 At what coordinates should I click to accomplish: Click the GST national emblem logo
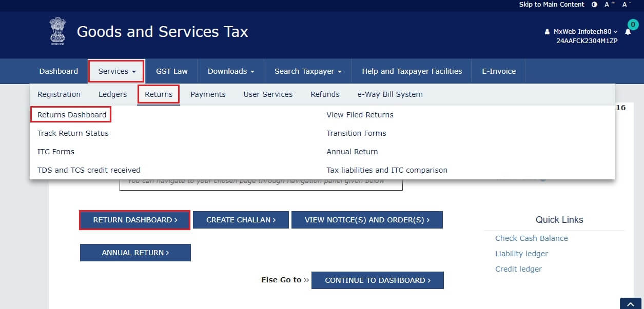pos(57,31)
